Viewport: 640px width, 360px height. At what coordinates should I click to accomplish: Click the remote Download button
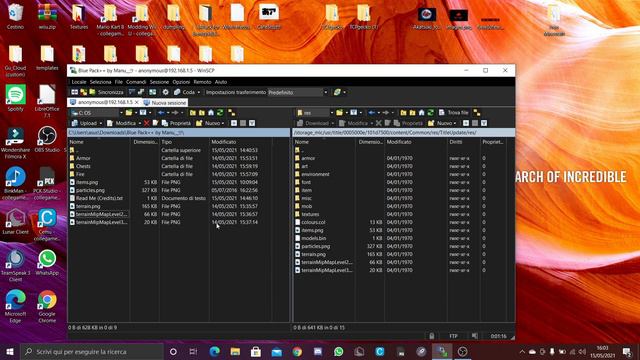tap(313, 123)
